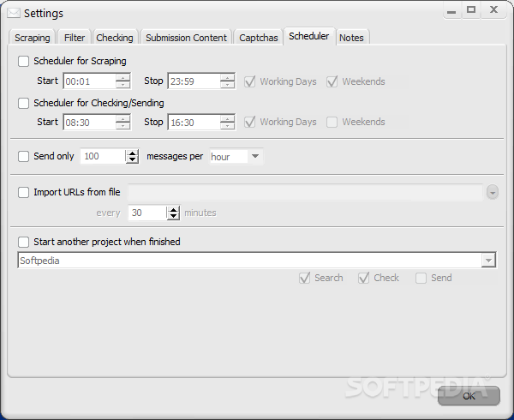The image size is (514, 420).
Task: Close the Settings window
Action: click(493, 9)
